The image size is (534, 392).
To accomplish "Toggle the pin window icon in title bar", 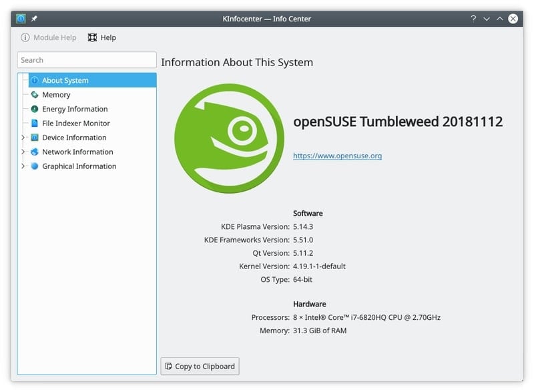I will pos(34,19).
